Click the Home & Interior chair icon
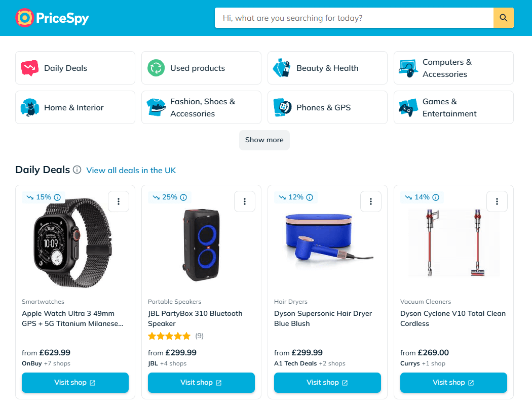The image size is (532, 410). click(x=29, y=107)
